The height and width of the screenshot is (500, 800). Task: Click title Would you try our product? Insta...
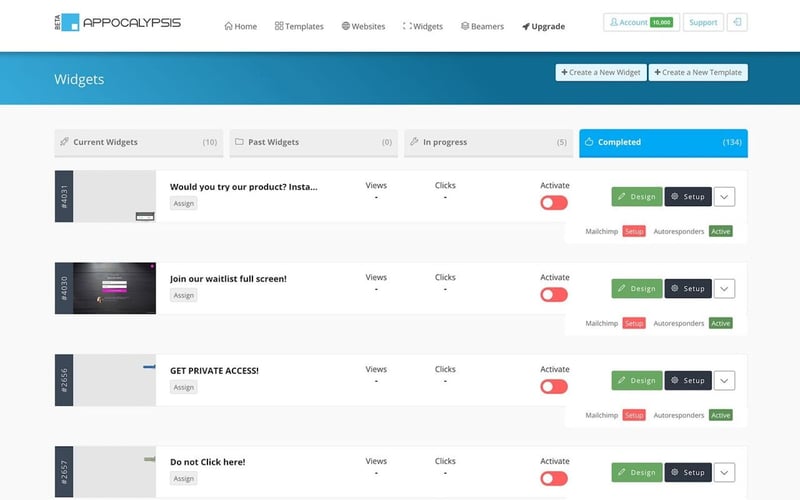point(243,187)
